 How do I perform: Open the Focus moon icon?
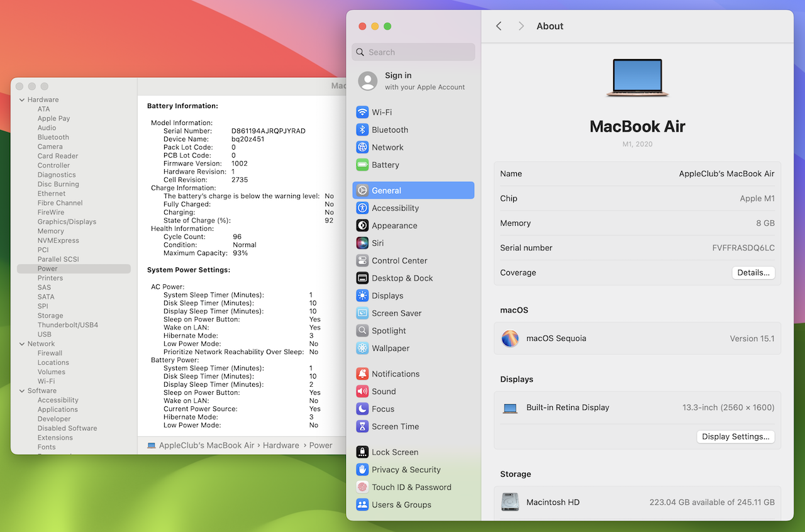tap(362, 409)
